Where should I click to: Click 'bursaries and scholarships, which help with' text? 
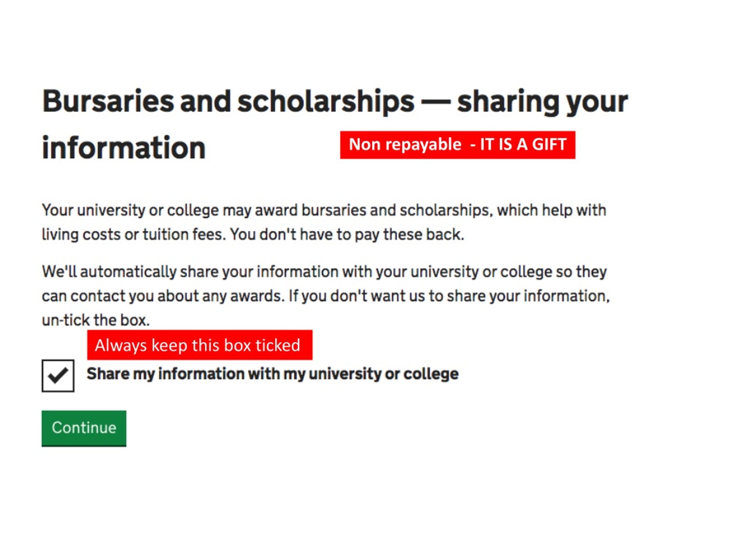click(453, 210)
